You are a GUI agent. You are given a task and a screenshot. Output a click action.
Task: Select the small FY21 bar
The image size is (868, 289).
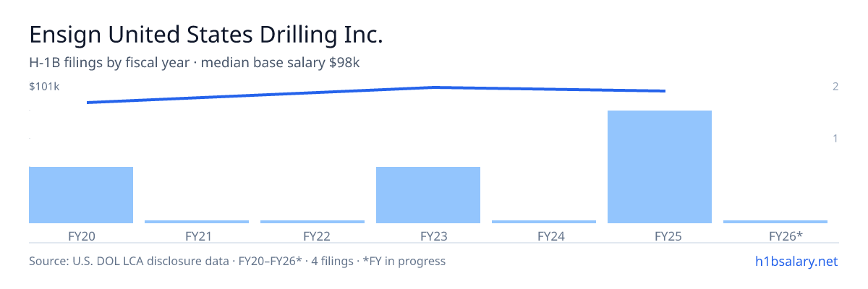click(x=197, y=222)
